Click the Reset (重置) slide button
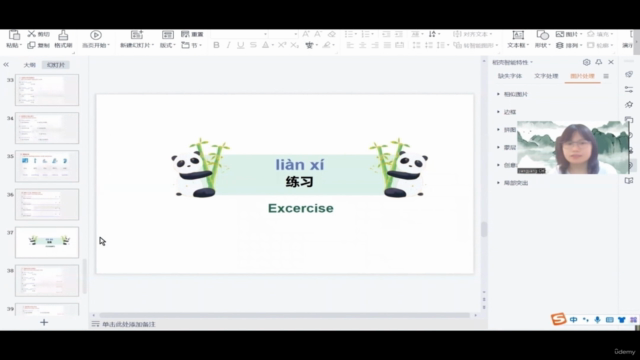 point(192,34)
